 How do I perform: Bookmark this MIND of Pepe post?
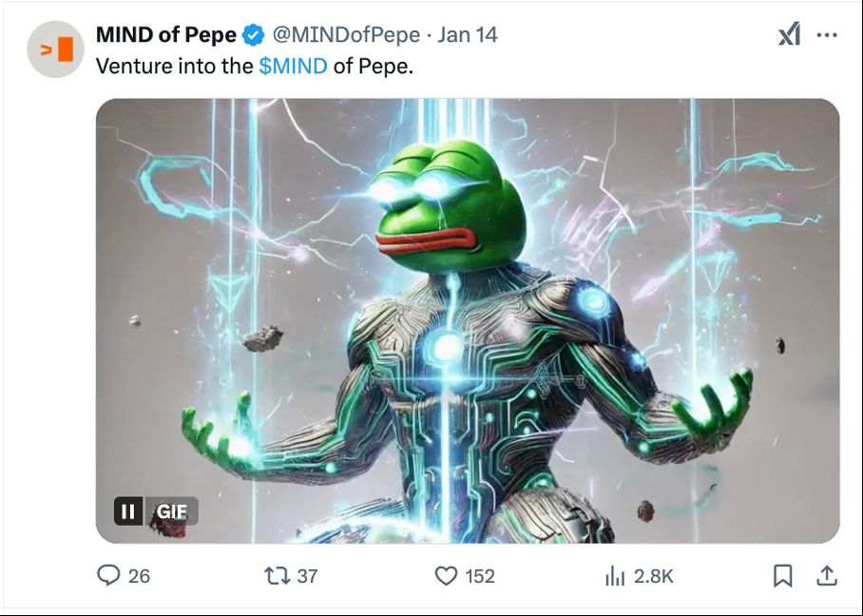tap(782, 575)
